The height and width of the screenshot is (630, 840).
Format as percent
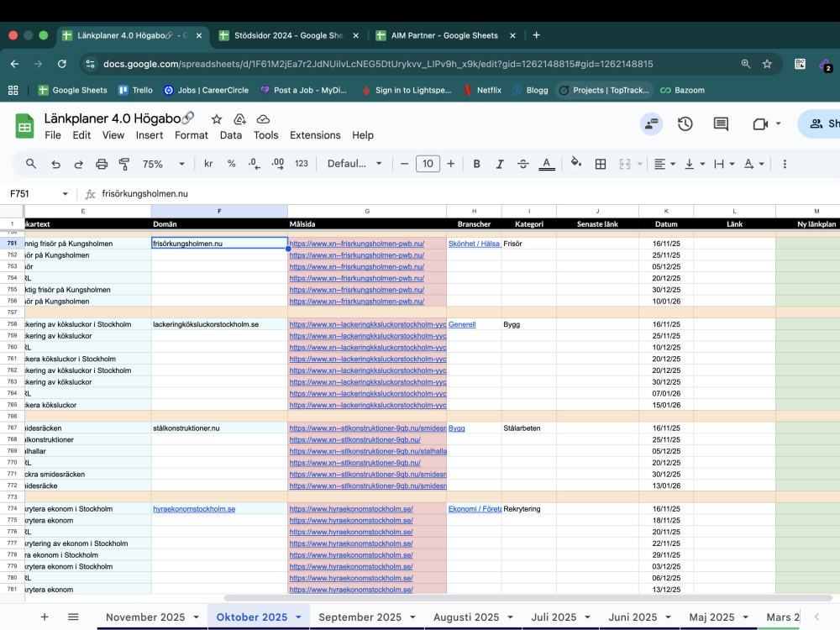(232, 164)
